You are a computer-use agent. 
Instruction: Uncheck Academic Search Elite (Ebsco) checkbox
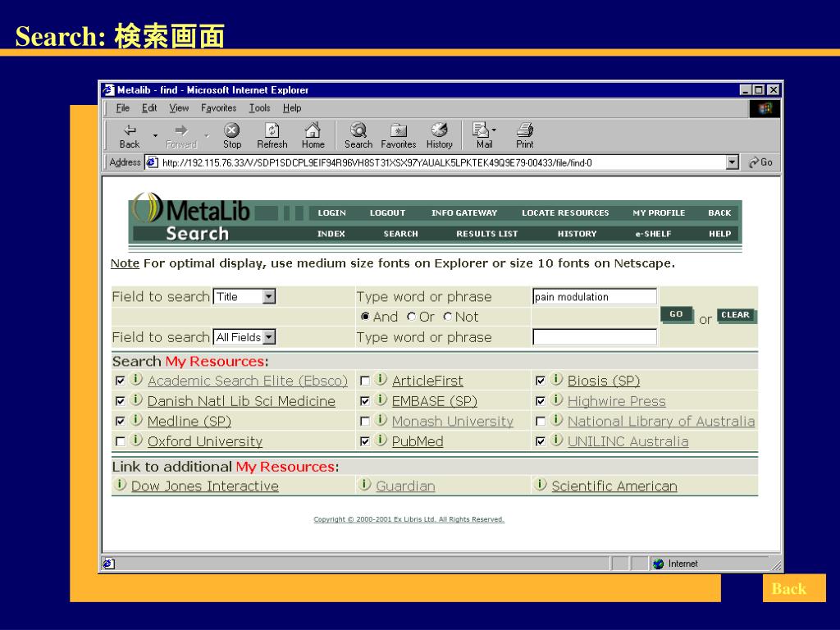coord(121,381)
